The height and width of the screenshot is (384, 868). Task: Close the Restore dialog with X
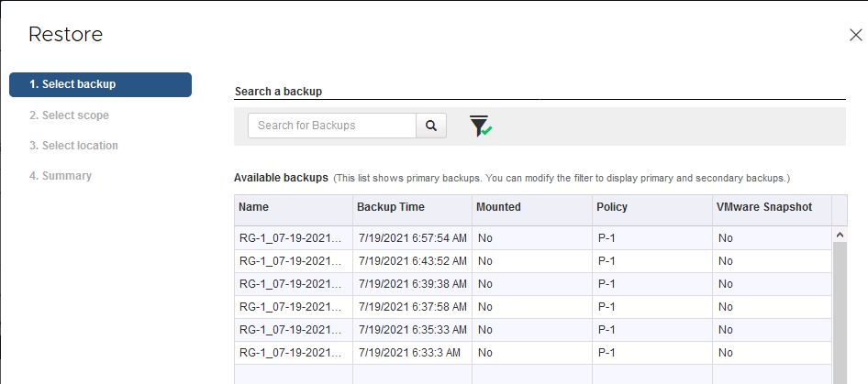pyautogui.click(x=855, y=36)
